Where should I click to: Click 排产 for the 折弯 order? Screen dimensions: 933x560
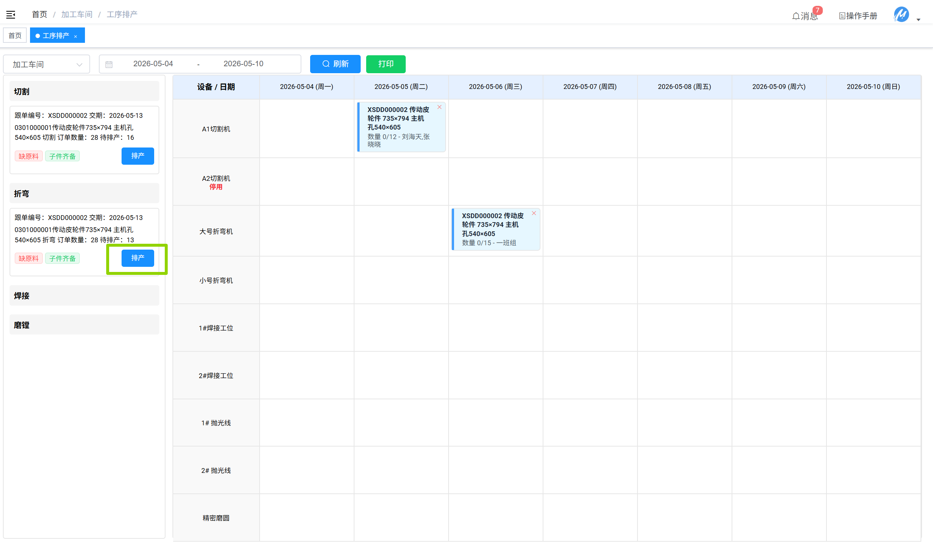137,258
